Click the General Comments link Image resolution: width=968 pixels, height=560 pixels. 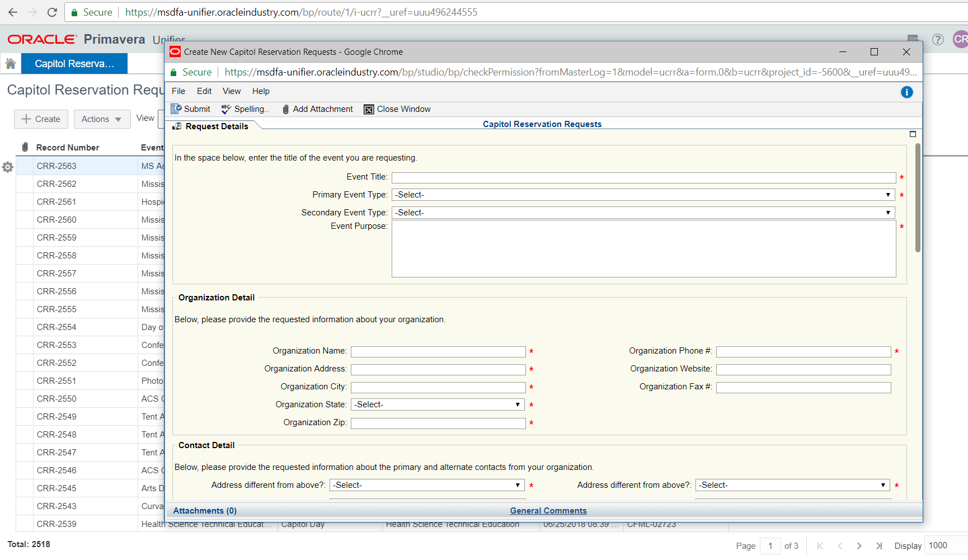[548, 511]
